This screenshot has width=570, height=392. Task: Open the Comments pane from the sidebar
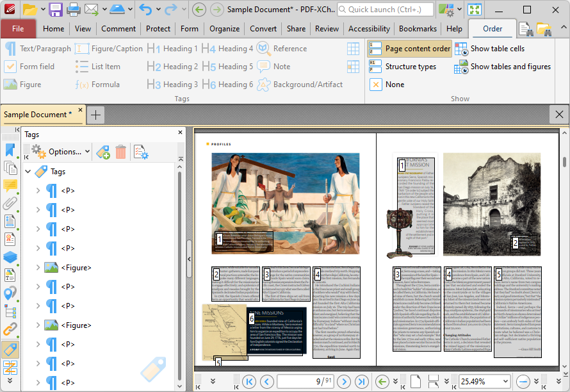(x=10, y=186)
